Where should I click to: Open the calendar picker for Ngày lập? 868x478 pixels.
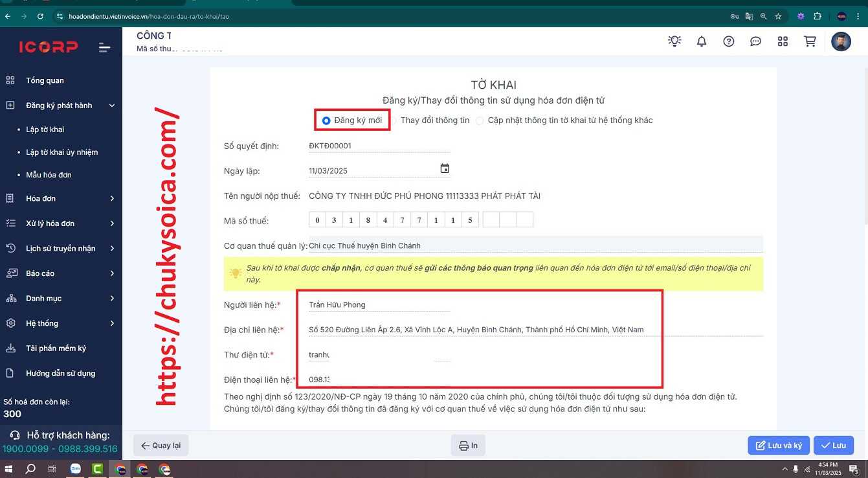[x=445, y=169]
